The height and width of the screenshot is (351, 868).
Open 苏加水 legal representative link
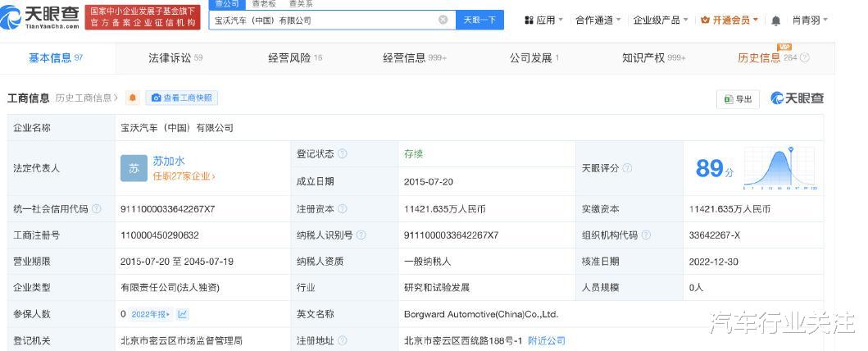pyautogui.click(x=169, y=161)
